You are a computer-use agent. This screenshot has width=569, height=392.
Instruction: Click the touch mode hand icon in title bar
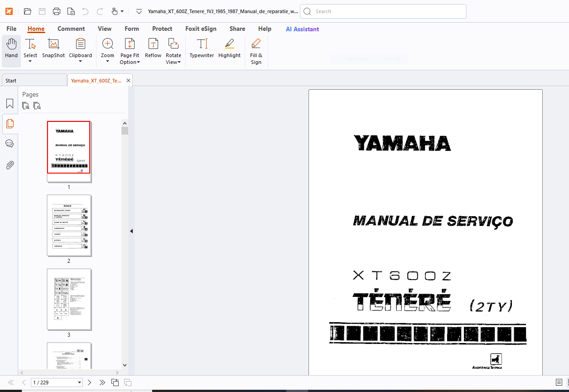115,11
